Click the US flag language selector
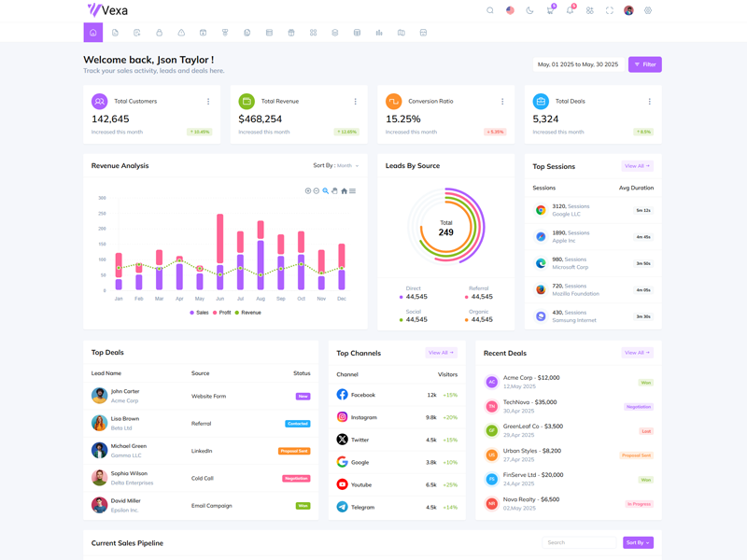Viewport: 747px width, 560px height. click(x=510, y=10)
